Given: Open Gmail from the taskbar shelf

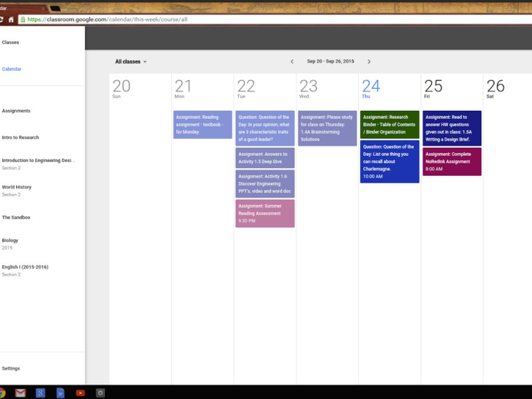Looking at the screenshot, I should click(20, 393).
